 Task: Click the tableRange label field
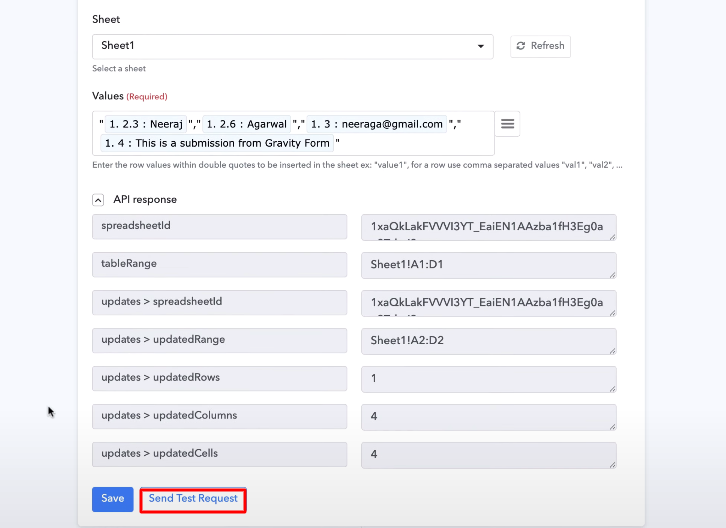click(219, 265)
